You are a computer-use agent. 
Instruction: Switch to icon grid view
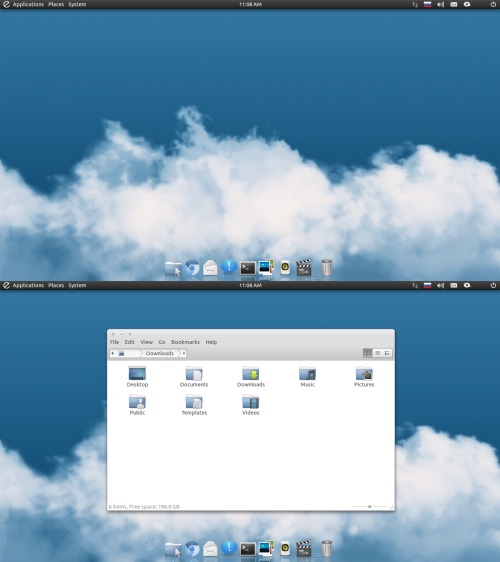(x=368, y=353)
